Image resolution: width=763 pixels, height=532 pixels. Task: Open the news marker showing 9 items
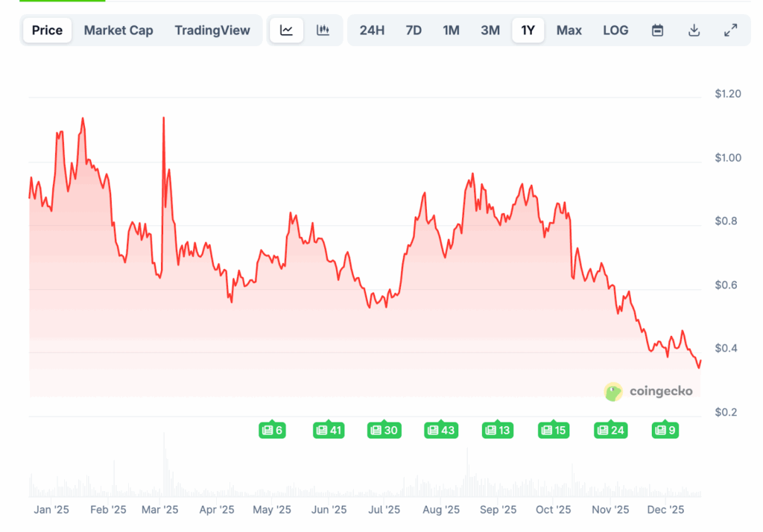pos(665,430)
